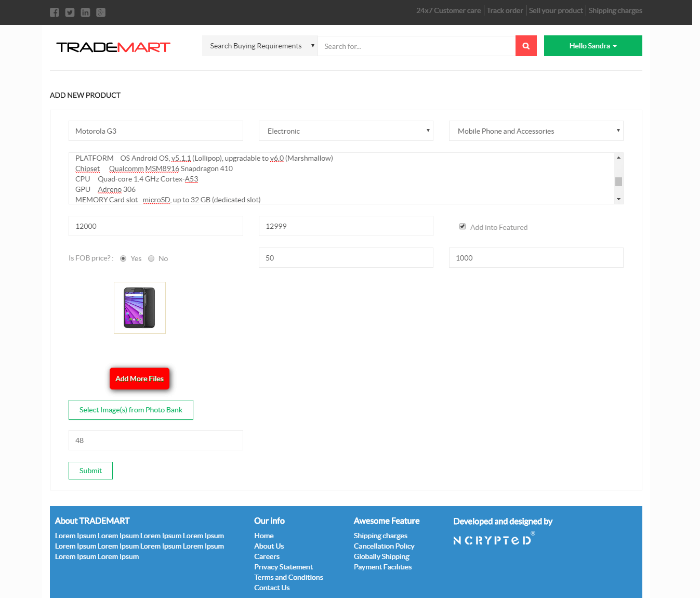Viewport: 700px width, 598px height.
Task: Open footer Terms and Conditions link
Action: click(x=288, y=577)
